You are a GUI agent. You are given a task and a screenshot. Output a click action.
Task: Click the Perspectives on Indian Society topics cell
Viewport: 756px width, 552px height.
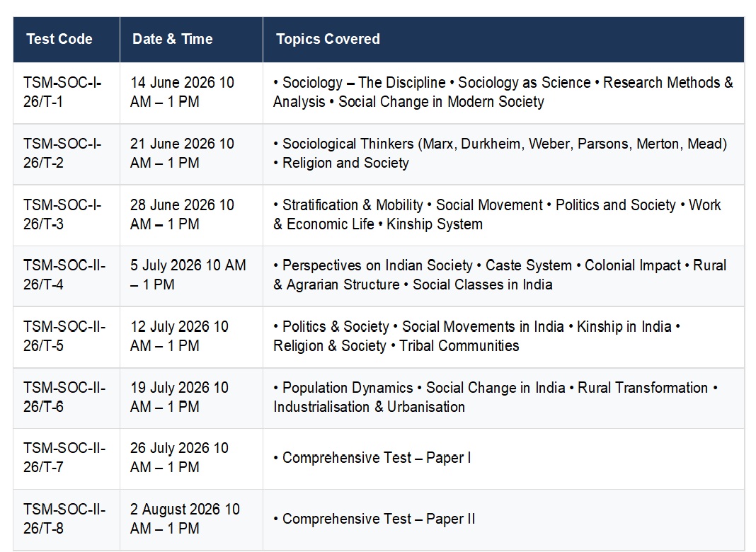[500, 275]
